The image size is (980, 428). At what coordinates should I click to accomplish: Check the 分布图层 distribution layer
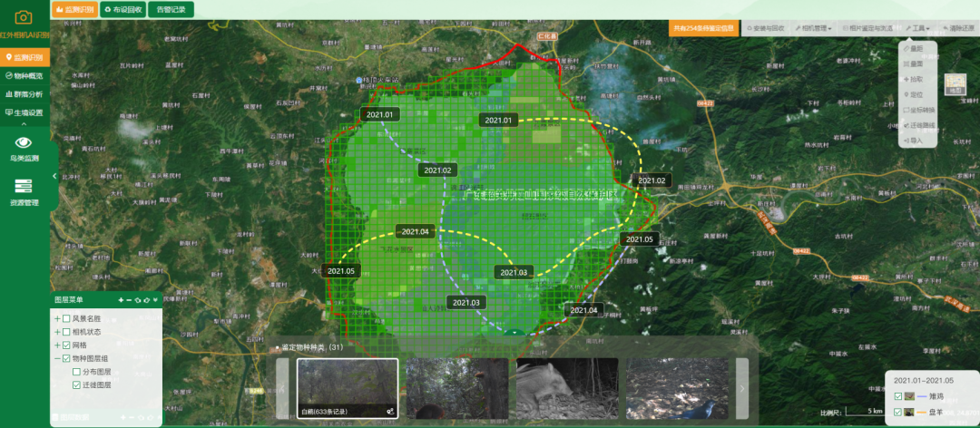tap(77, 372)
